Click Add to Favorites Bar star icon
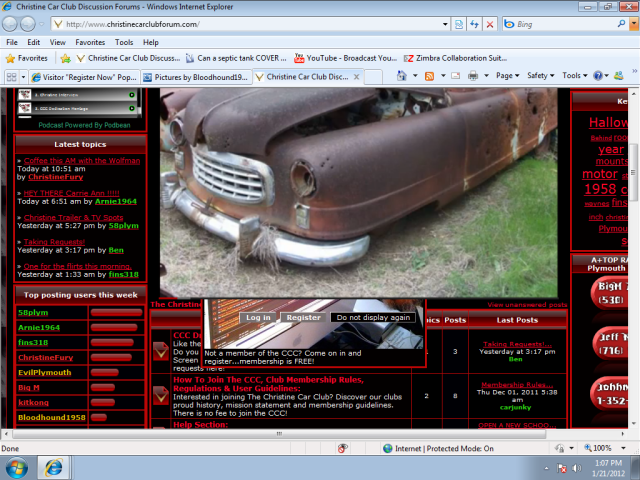Image resolution: width=640 pixels, height=480 pixels. tap(65, 58)
